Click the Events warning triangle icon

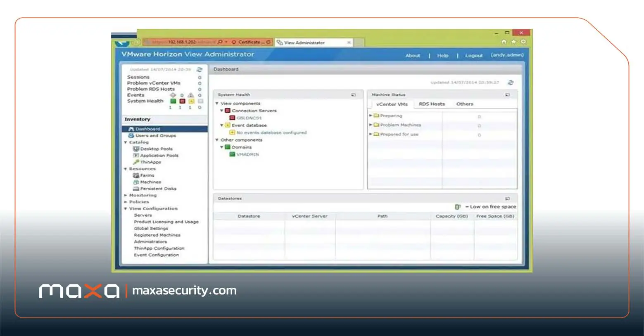[x=191, y=95]
